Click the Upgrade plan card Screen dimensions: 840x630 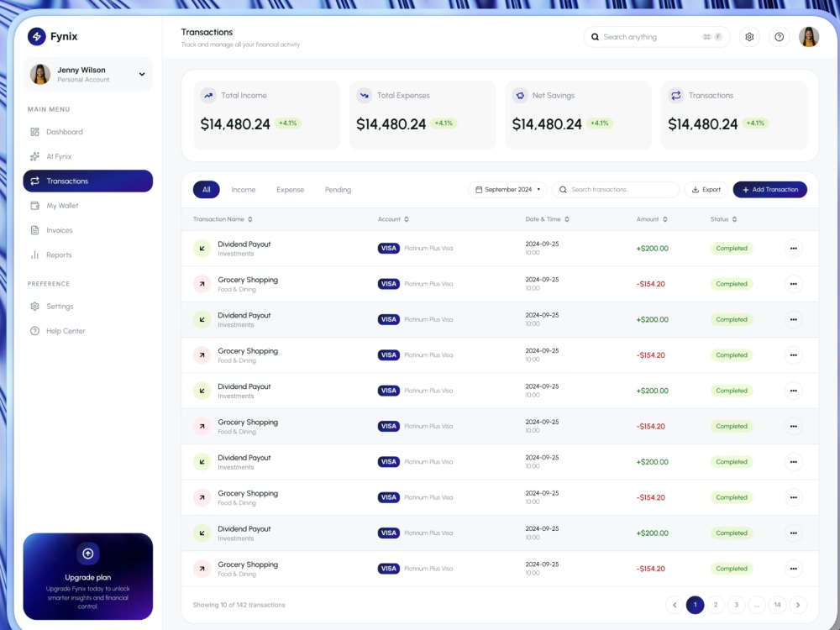tap(88, 576)
